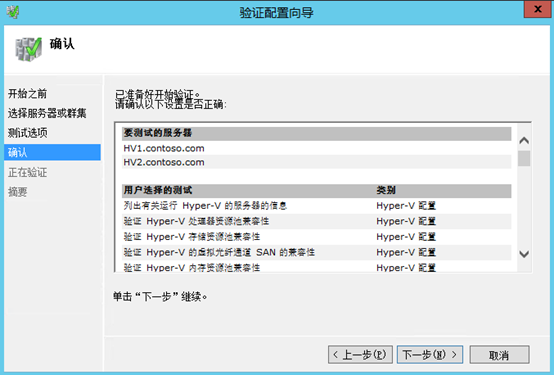
Task: Click the validation checkmark icon beside 确认
Action: pyautogui.click(x=28, y=49)
